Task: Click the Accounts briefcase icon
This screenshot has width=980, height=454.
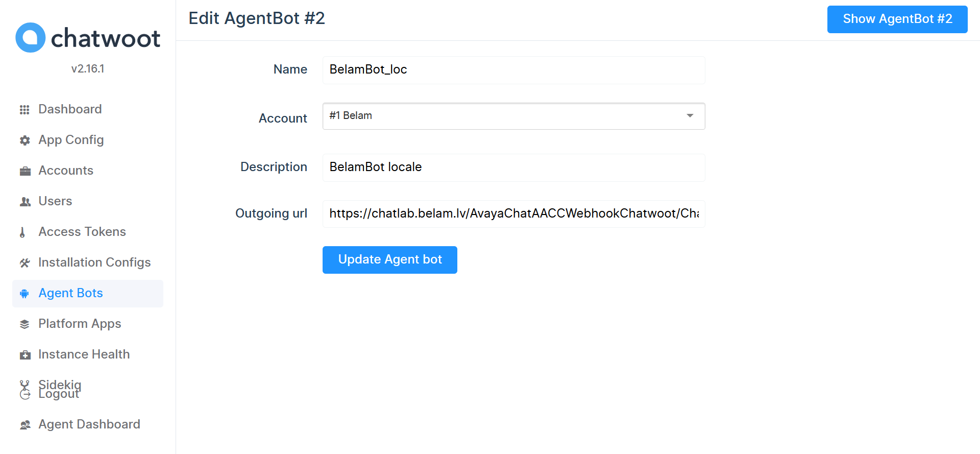Action: 24,171
